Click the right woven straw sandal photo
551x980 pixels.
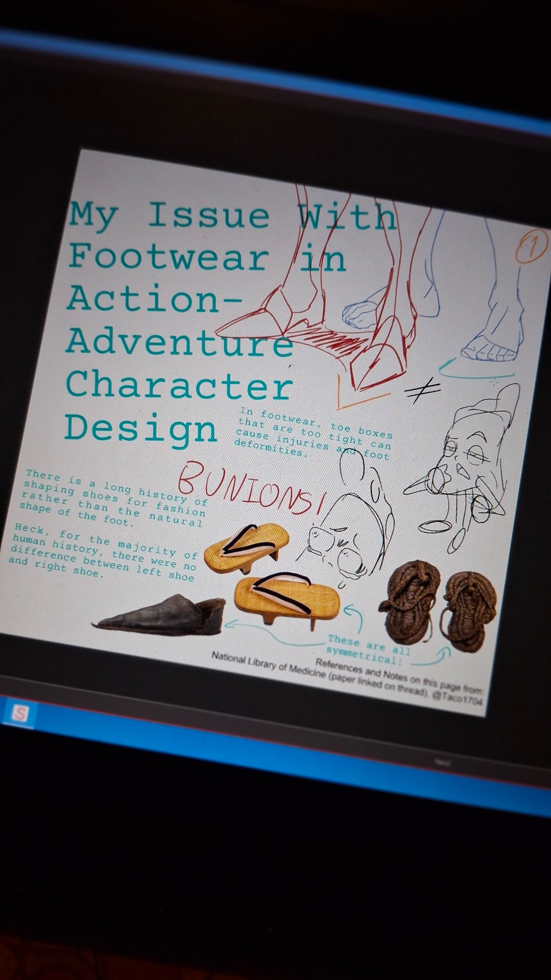point(469,615)
